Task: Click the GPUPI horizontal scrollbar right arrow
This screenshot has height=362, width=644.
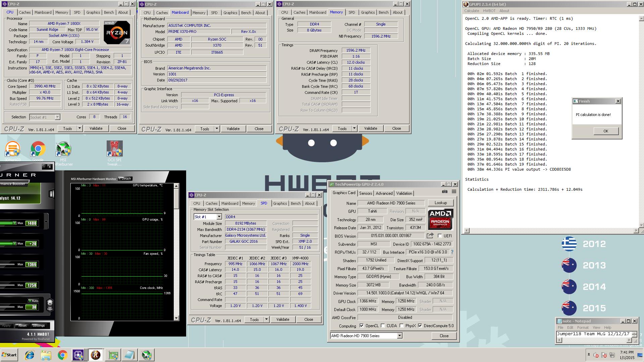Action: click(x=636, y=231)
